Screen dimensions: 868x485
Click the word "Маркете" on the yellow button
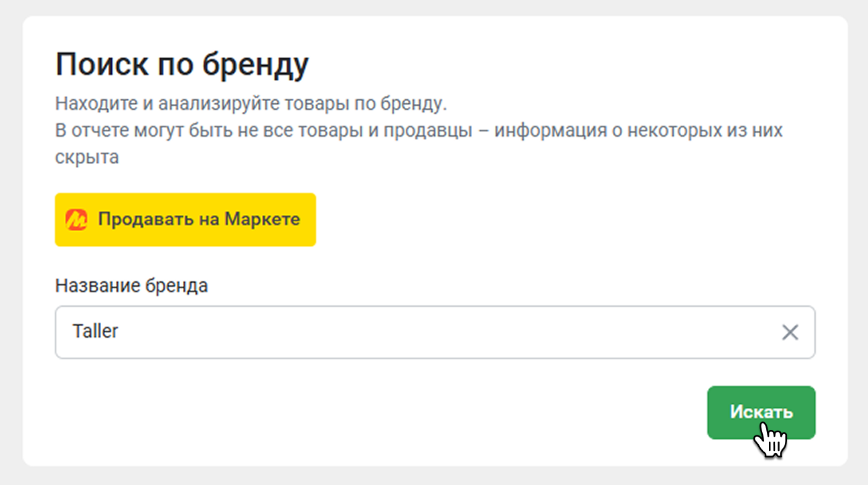click(x=262, y=220)
